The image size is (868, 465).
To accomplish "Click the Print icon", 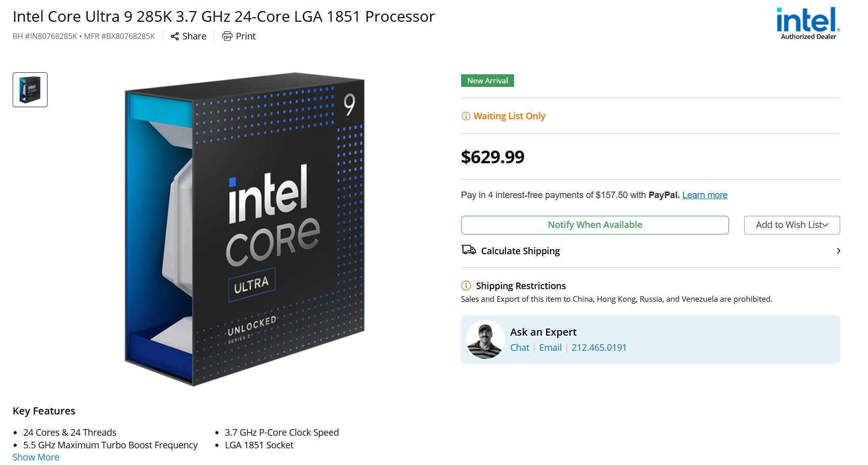I will (x=226, y=36).
